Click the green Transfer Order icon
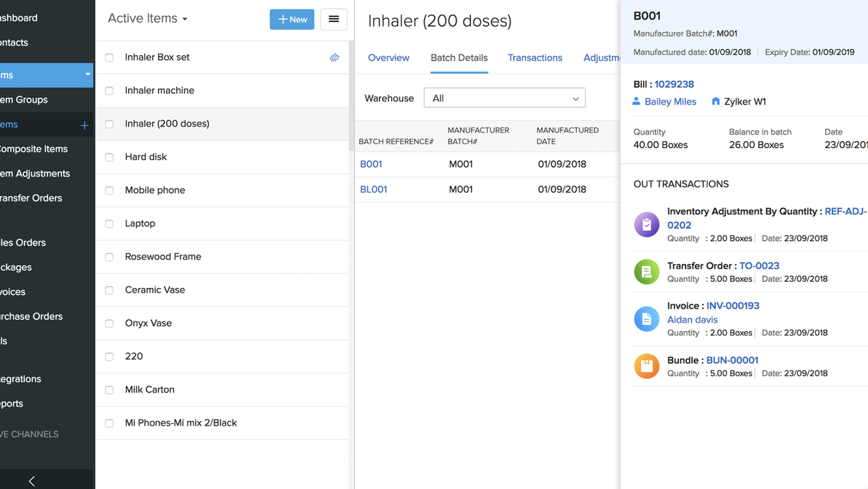Viewport: 868px width, 489px height. click(x=646, y=272)
